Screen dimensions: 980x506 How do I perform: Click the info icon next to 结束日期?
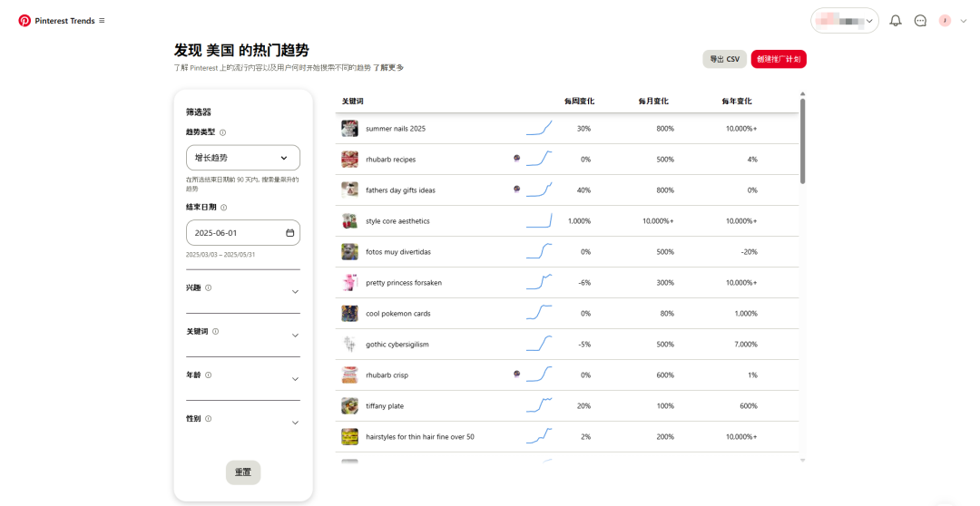pos(223,208)
